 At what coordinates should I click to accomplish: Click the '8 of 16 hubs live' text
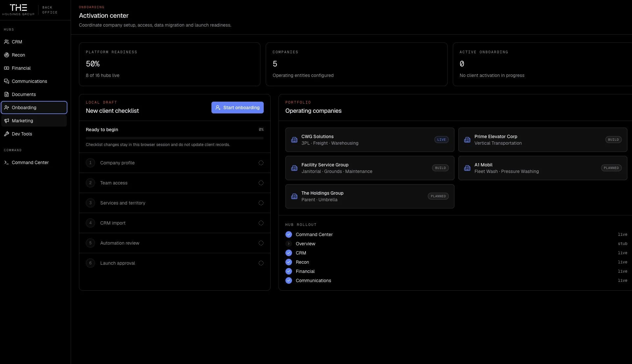pos(103,75)
